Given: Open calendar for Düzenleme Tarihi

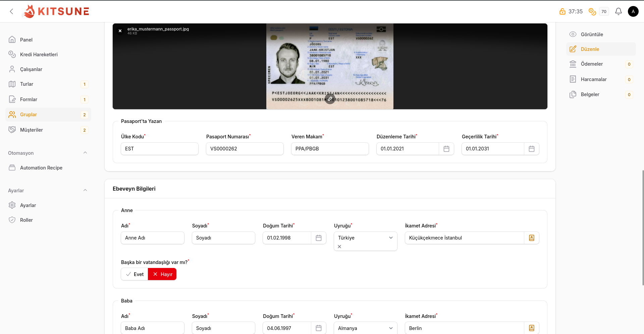Looking at the screenshot, I should (446, 149).
